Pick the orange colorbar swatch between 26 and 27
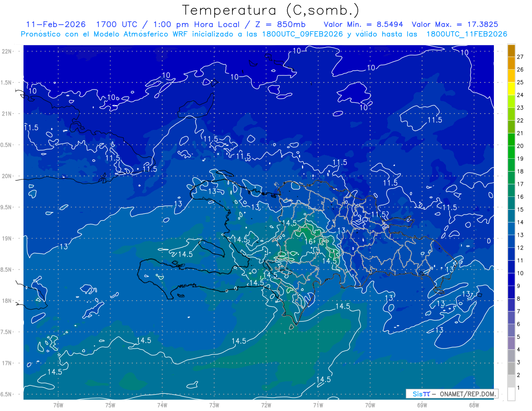The image size is (532, 411). click(x=512, y=63)
